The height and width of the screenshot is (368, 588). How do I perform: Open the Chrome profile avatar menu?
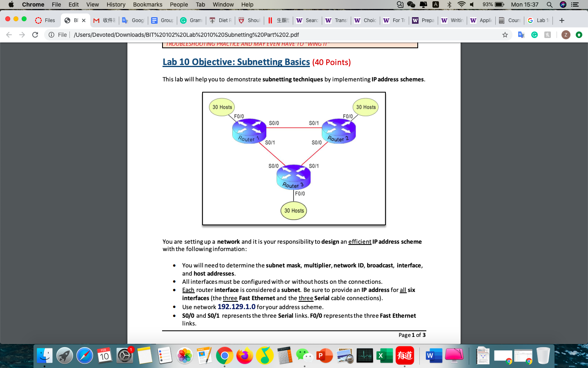pyautogui.click(x=566, y=35)
